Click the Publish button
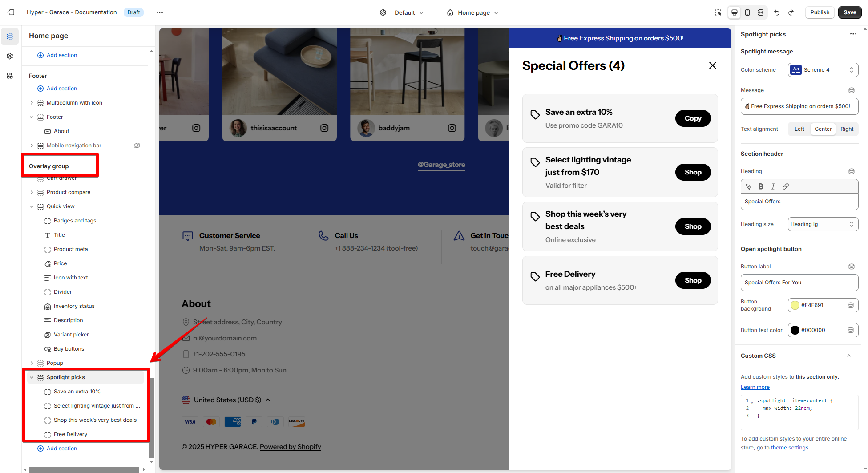 pos(820,12)
